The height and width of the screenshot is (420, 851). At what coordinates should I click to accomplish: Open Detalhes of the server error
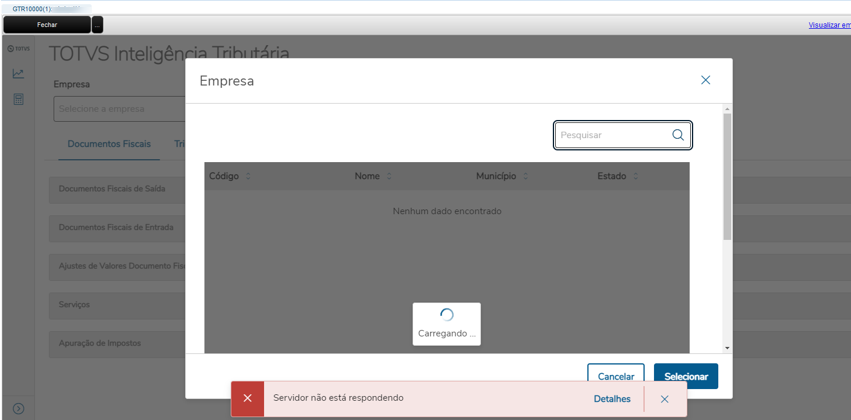coord(612,399)
